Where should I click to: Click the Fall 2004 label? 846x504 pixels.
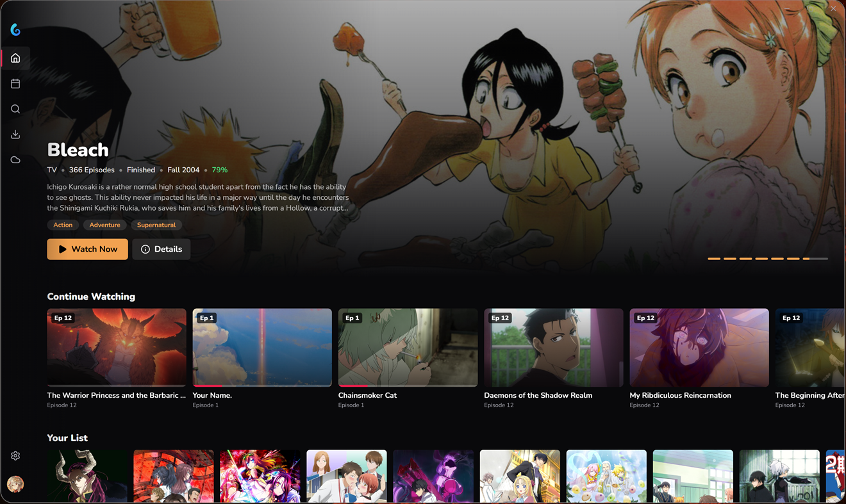pyautogui.click(x=183, y=170)
